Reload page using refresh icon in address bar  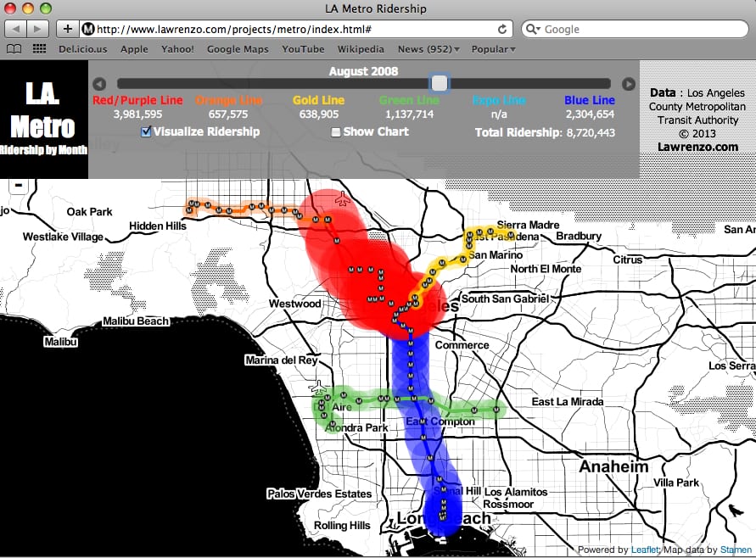pos(502,30)
